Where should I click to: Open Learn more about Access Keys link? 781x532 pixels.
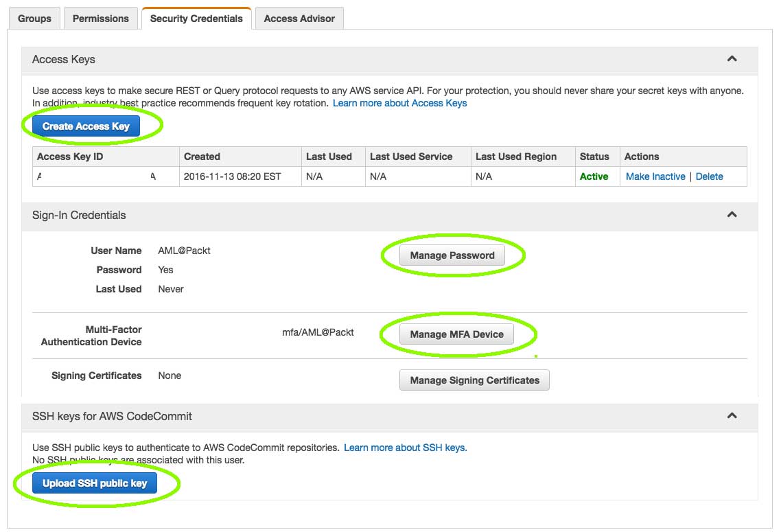tap(399, 103)
